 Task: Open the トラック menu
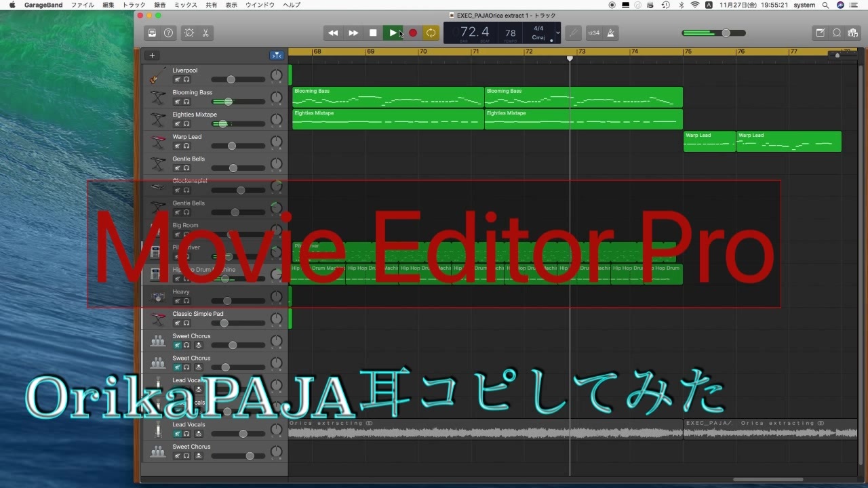tap(134, 5)
